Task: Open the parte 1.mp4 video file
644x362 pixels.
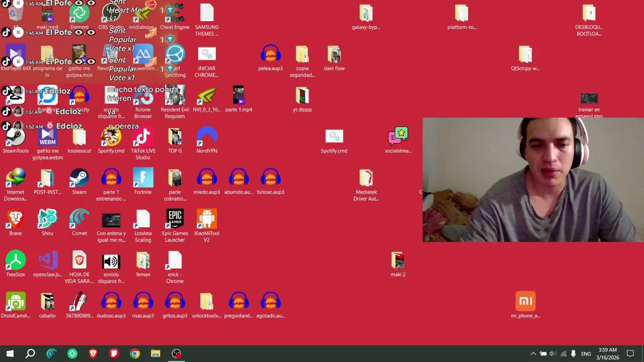Action: (x=238, y=99)
